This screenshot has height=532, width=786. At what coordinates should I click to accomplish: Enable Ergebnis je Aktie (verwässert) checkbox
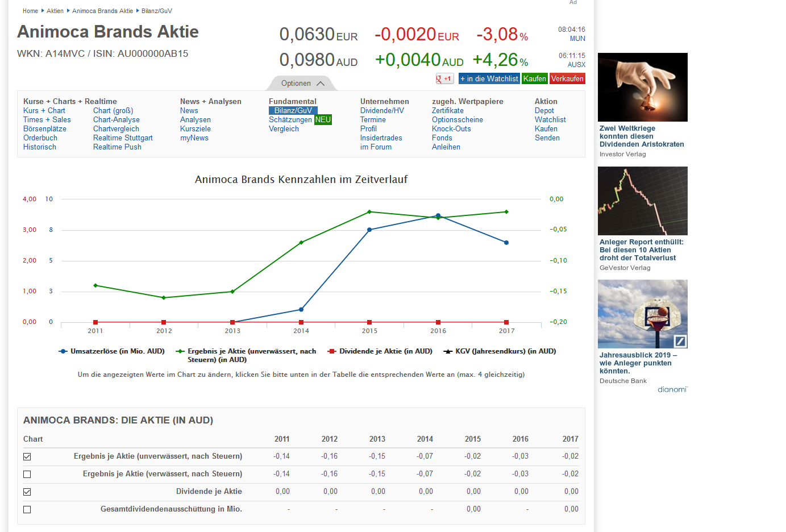(x=27, y=474)
